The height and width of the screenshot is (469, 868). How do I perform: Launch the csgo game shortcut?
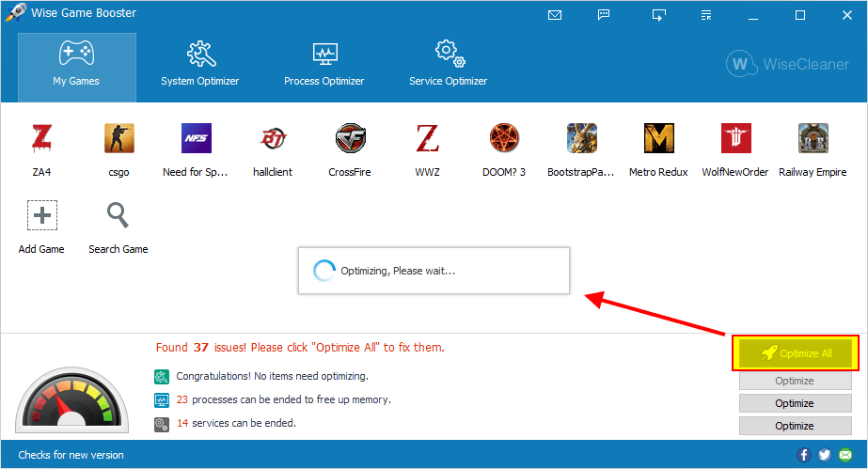119,138
